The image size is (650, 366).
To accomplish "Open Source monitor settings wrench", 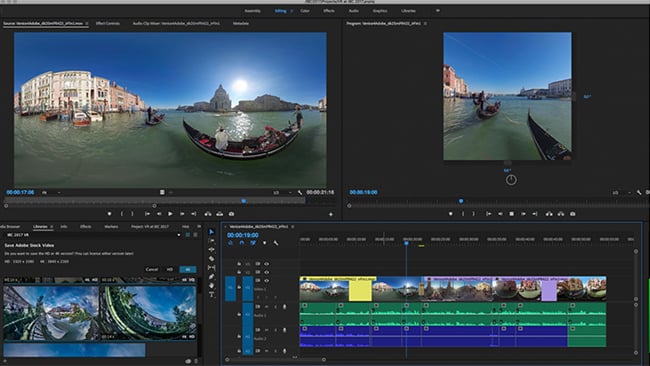I will click(x=300, y=192).
